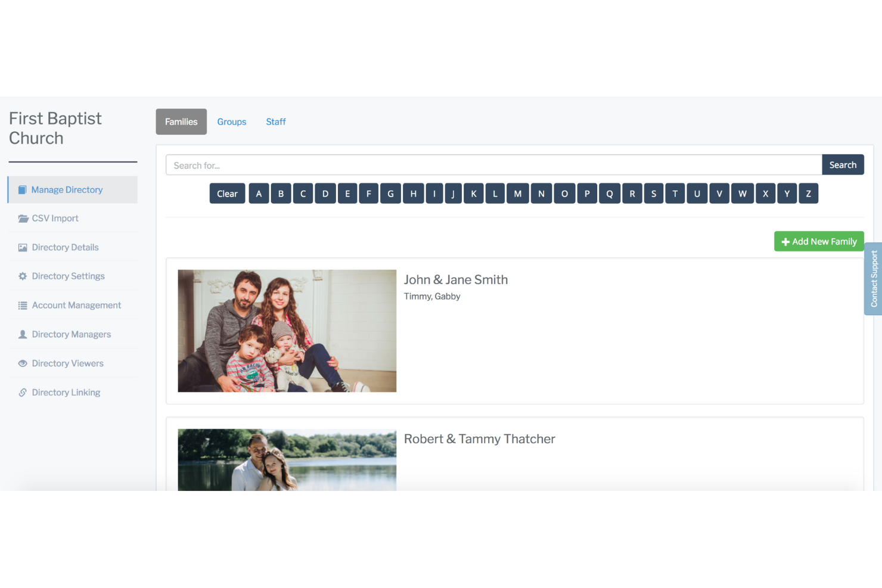Filter families by letter F
Screen dimensions: 882x588
[368, 194]
